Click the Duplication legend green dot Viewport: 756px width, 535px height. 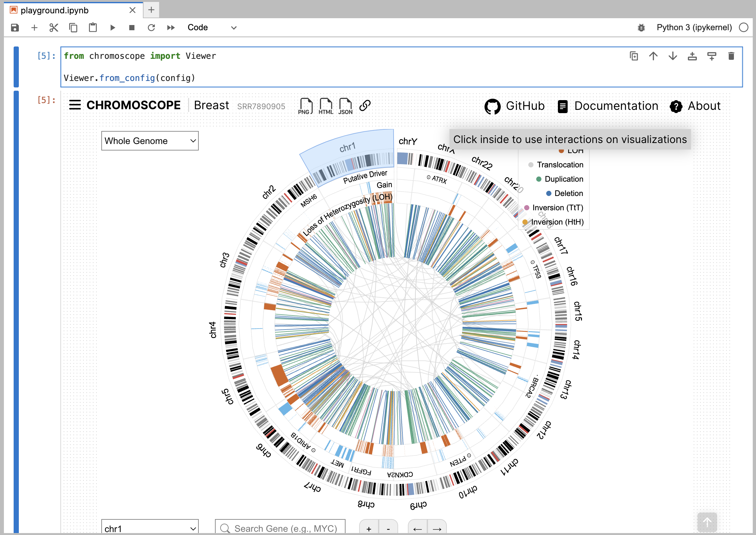[x=539, y=179]
